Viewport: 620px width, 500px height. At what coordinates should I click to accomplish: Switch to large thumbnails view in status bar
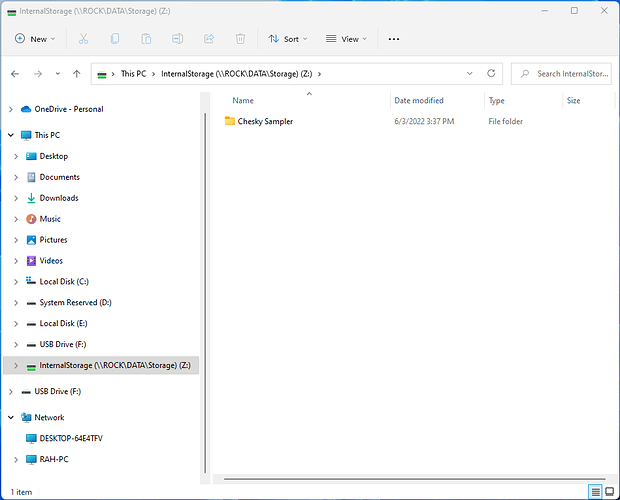pyautogui.click(x=609, y=491)
